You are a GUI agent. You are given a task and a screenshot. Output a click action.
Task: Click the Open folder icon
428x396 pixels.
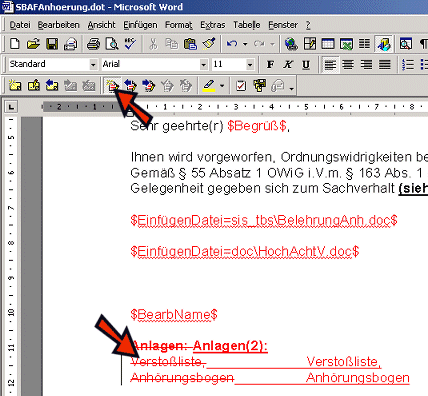tap(33, 44)
